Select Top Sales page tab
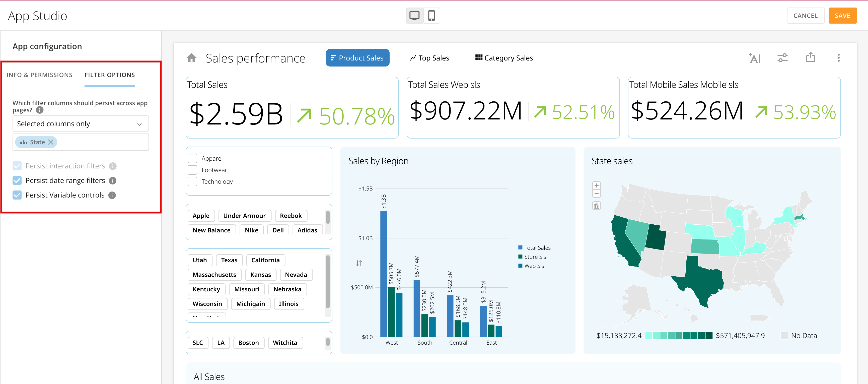The height and width of the screenshot is (384, 868). pyautogui.click(x=430, y=58)
